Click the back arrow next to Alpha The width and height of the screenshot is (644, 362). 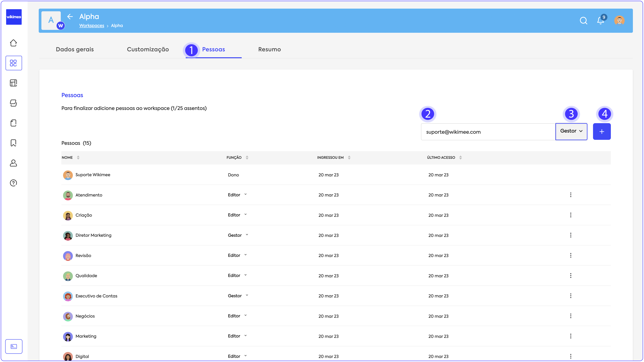pyautogui.click(x=70, y=16)
